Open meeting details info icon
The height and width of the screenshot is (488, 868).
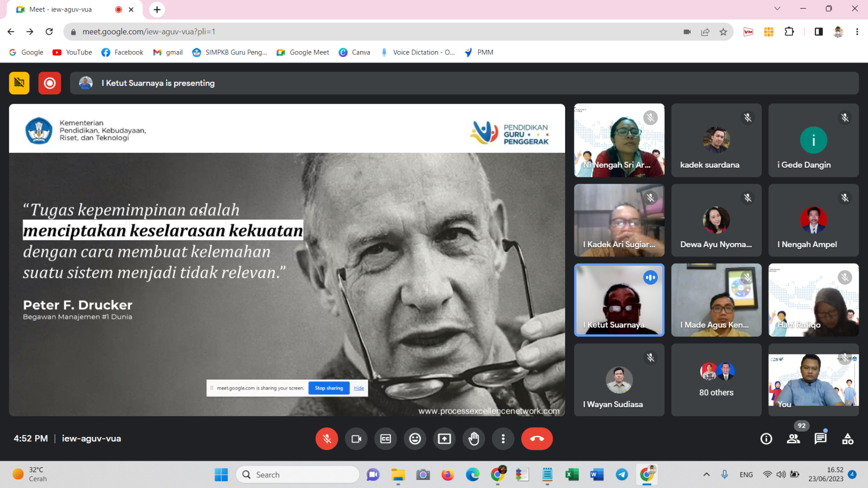coord(766,439)
